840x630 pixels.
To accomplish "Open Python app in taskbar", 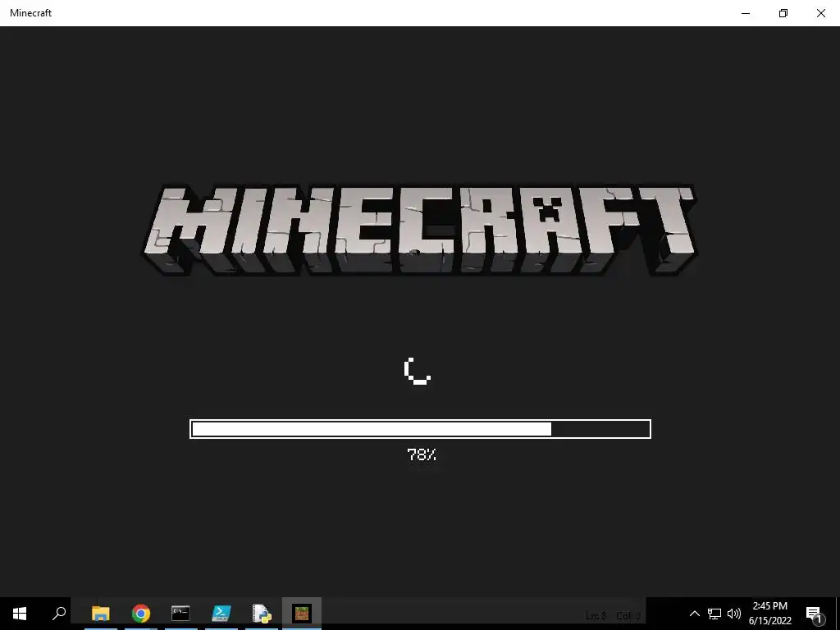I will tap(262, 614).
